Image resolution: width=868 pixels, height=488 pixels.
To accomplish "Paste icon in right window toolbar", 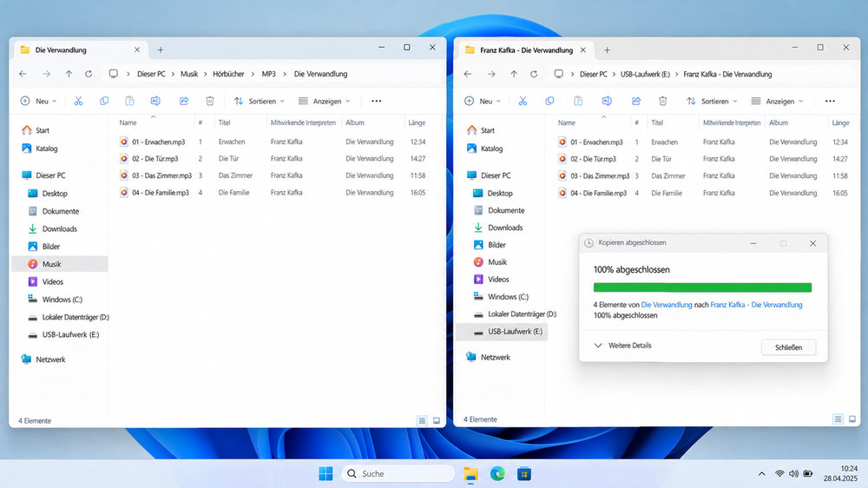I will 578,101.
